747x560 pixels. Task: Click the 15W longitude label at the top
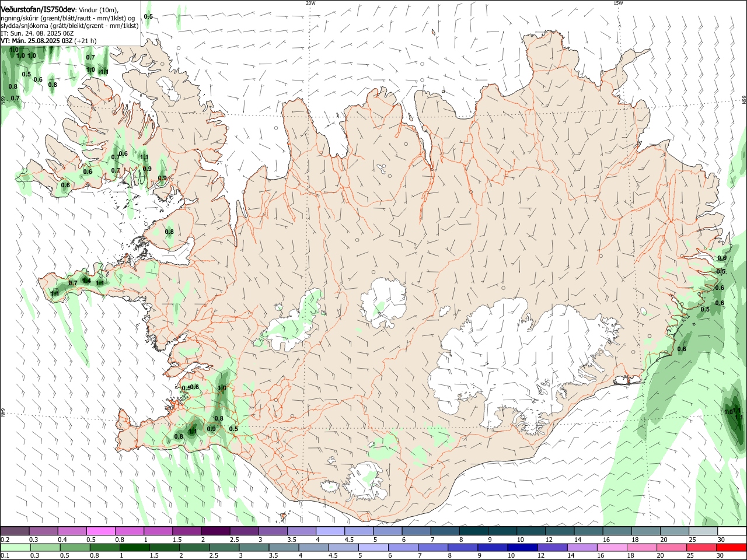[618, 2]
